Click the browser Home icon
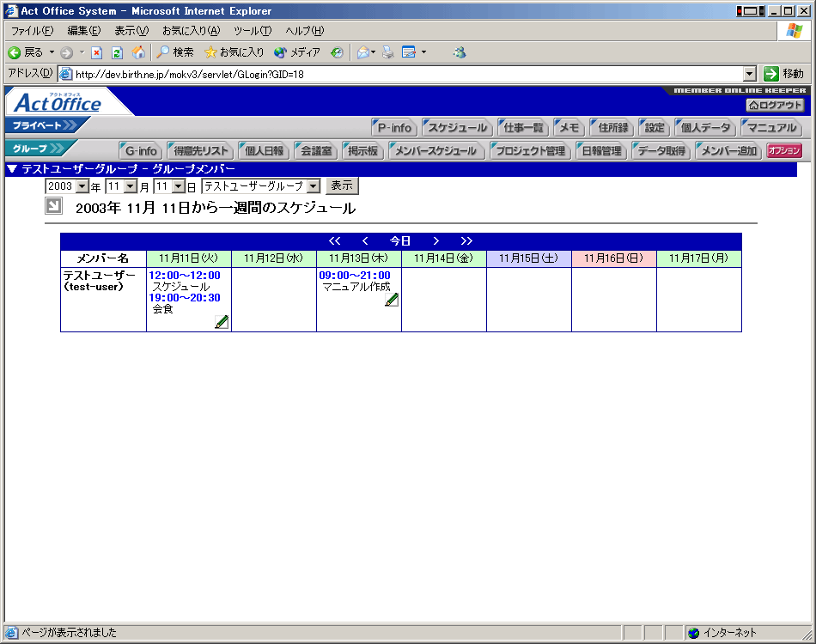Image resolution: width=816 pixels, height=644 pixels. click(x=138, y=52)
